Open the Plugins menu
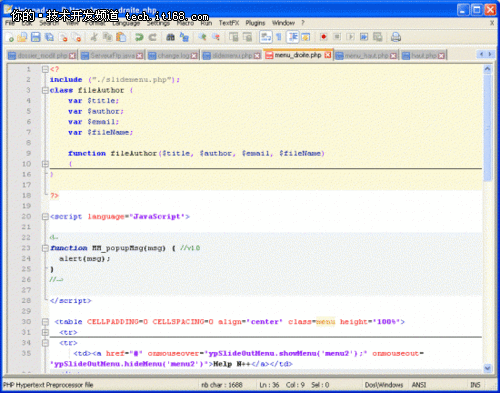 pos(255,23)
